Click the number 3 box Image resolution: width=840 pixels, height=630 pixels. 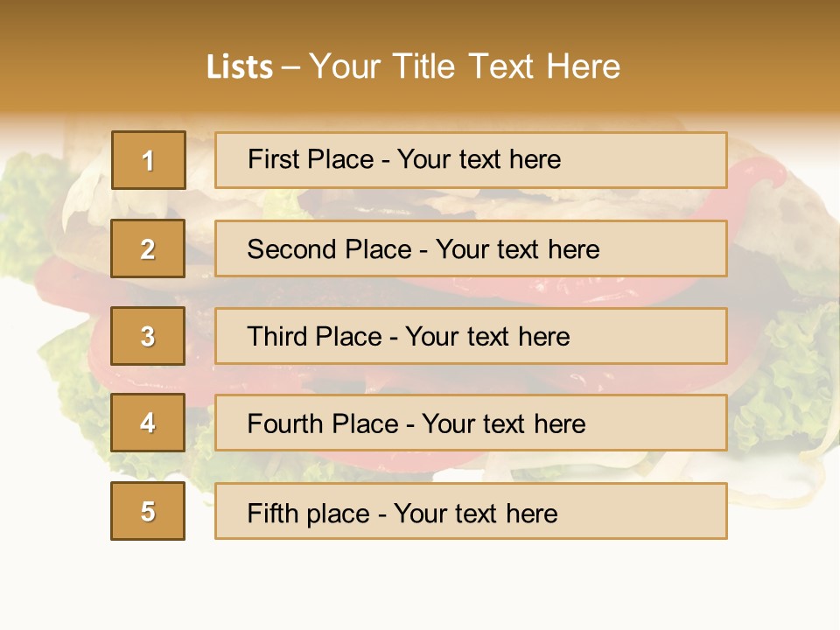[x=149, y=336]
